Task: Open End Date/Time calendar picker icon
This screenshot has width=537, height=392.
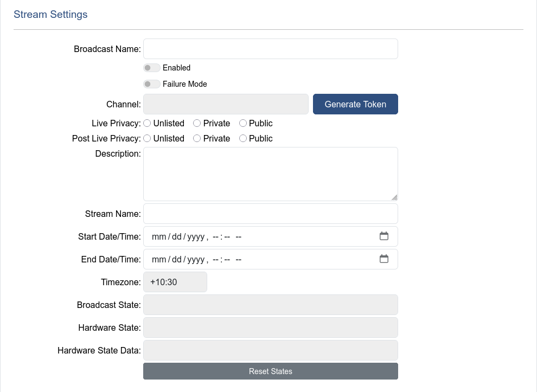Action: coord(384,259)
